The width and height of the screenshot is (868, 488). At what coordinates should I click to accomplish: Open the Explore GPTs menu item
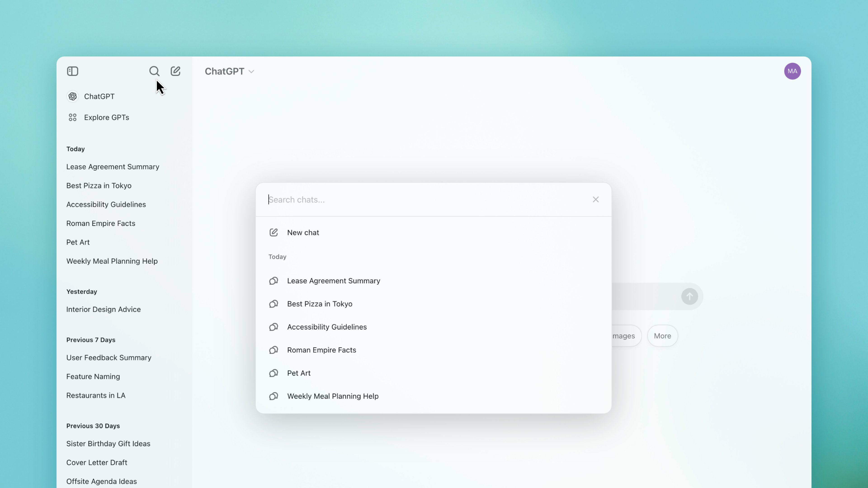pos(106,117)
